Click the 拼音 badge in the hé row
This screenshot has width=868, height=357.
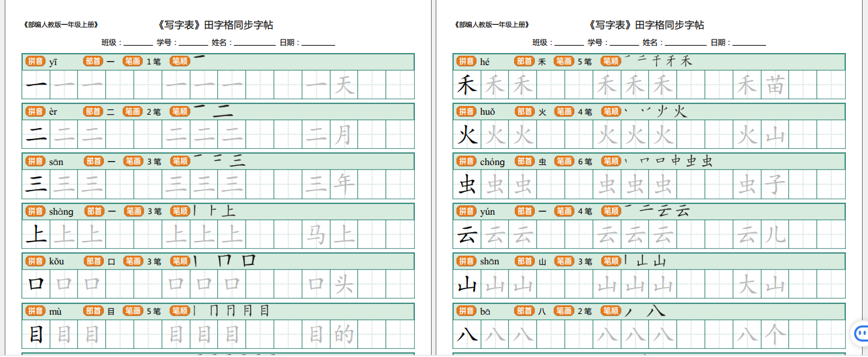(466, 62)
